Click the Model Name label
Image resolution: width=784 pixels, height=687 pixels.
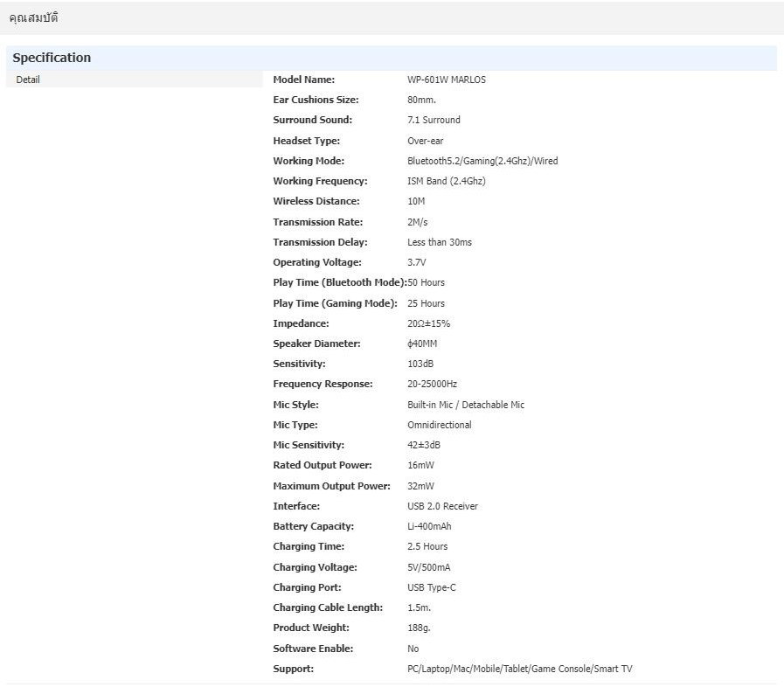[303, 80]
